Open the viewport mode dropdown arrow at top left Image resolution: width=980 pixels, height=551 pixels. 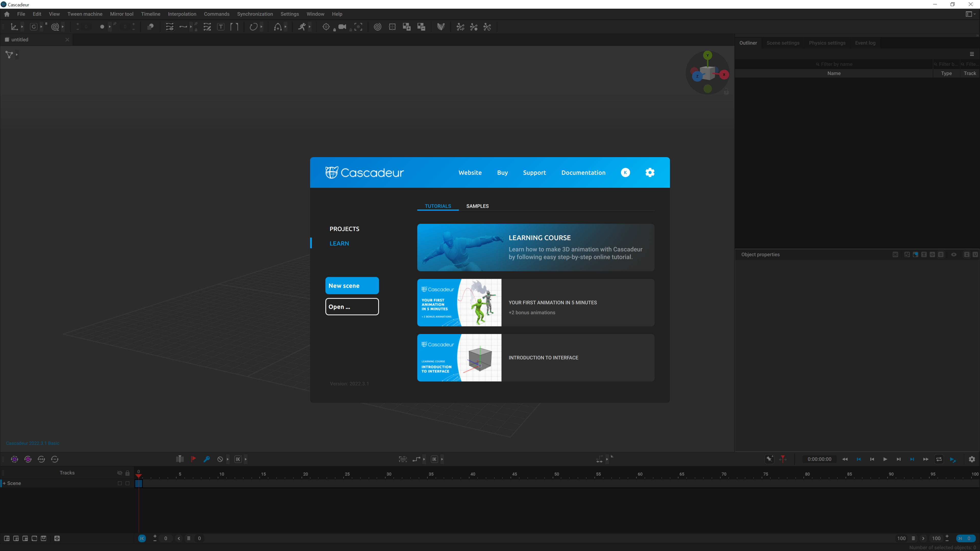tap(17, 55)
